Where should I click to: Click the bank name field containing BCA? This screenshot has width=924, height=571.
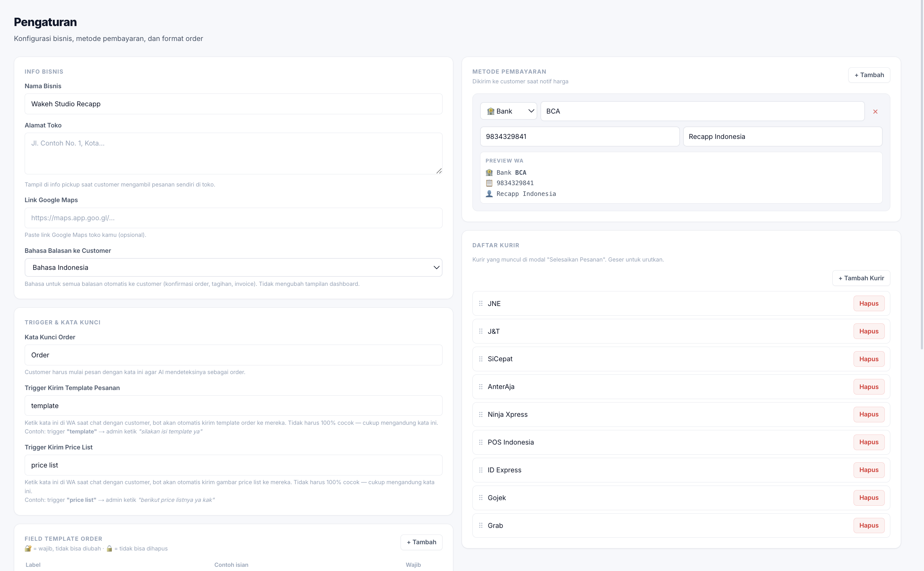pos(703,111)
